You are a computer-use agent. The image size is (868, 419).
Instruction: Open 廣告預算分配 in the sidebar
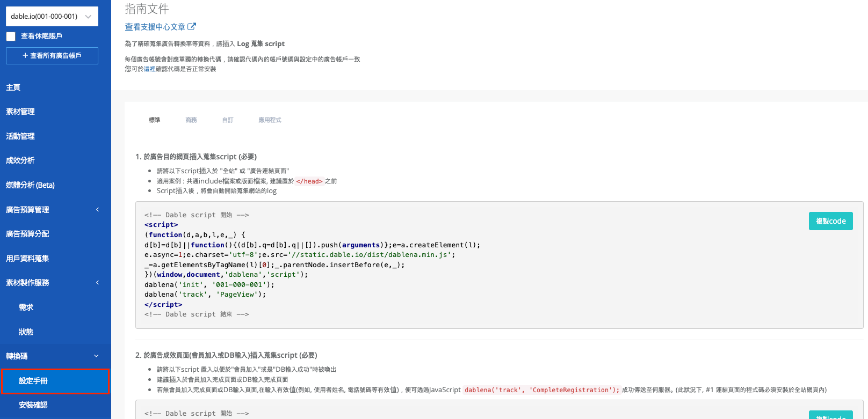27,234
